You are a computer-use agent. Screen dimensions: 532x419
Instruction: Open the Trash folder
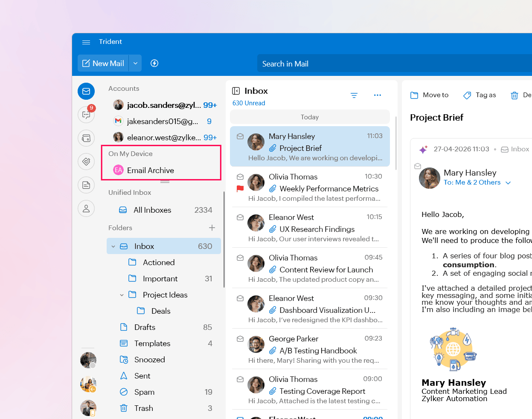(x=165, y=408)
